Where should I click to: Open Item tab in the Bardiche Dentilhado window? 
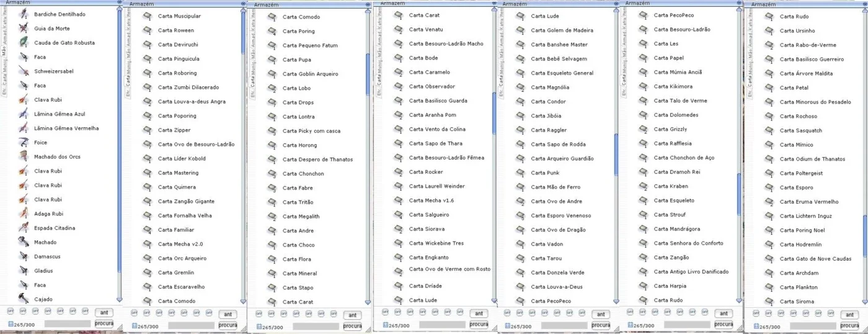point(4,12)
